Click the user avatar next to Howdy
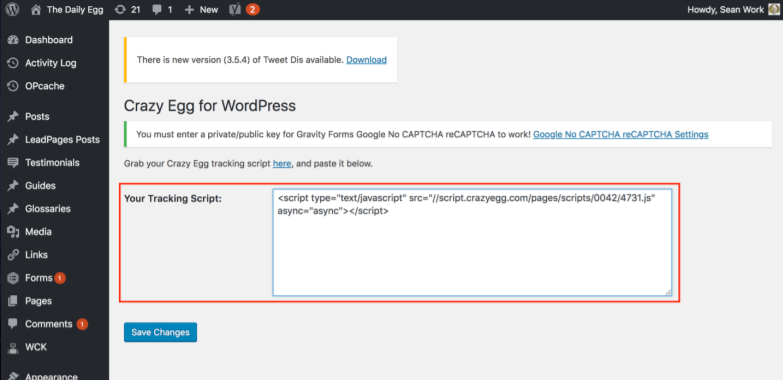This screenshot has width=783, height=380. [773, 9]
